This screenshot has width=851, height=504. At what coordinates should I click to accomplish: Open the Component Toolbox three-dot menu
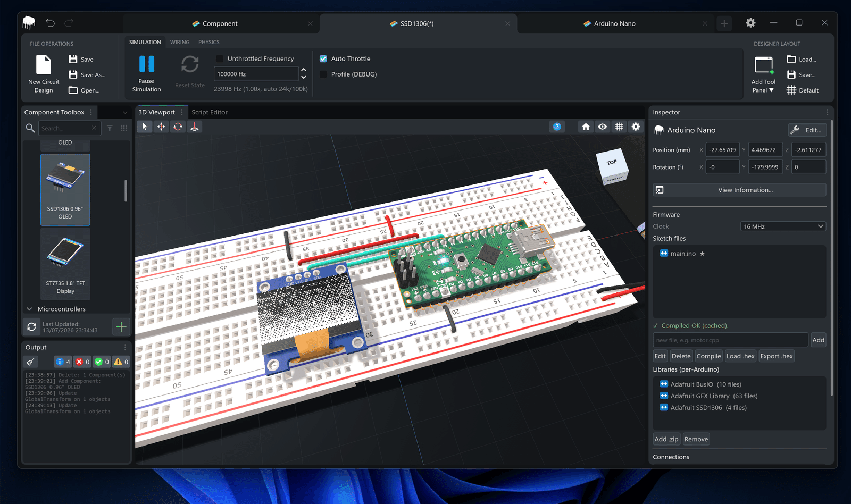tap(91, 112)
